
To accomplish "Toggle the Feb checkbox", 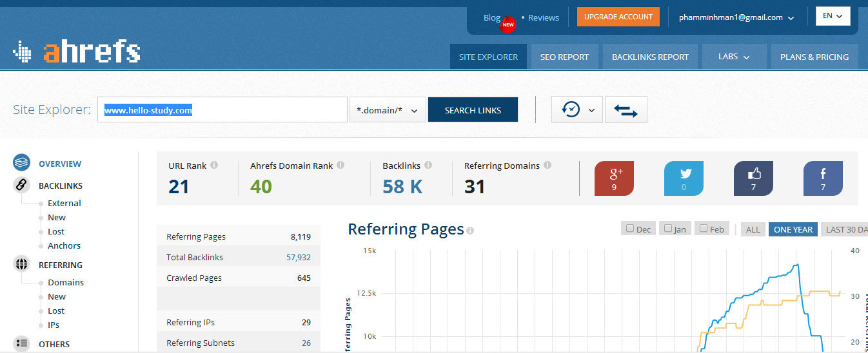I will point(704,228).
